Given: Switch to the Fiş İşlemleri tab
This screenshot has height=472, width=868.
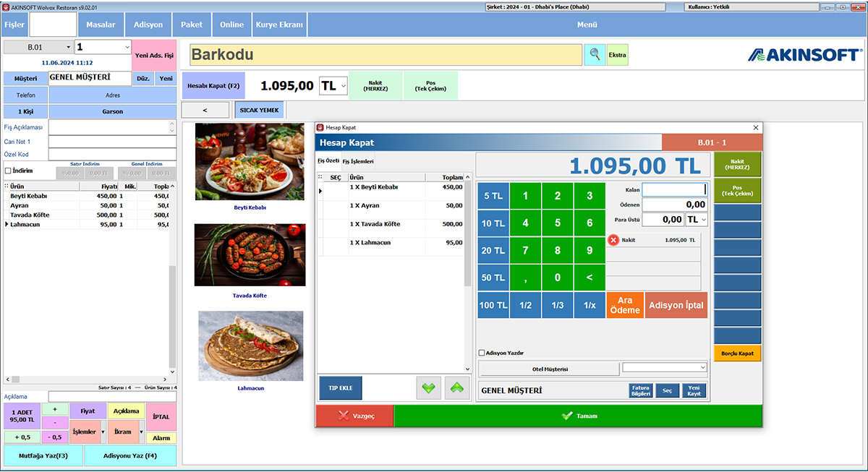Looking at the screenshot, I should [x=358, y=161].
